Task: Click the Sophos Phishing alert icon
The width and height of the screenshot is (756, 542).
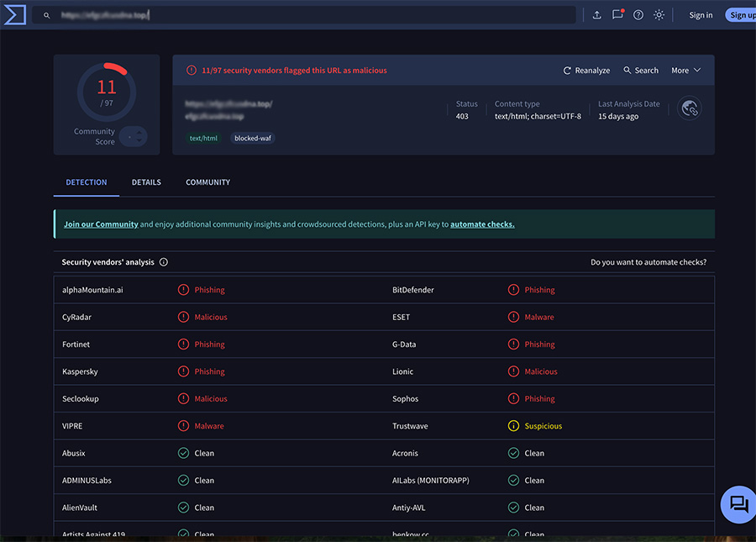Action: (513, 399)
